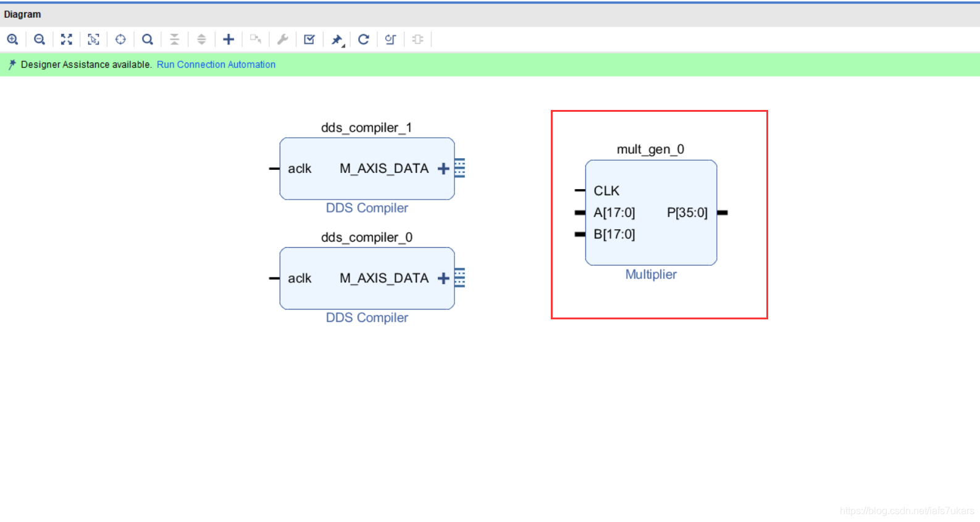980x522 pixels.
Task: Click the B[17:0] input on multiplier
Action: [x=614, y=234]
